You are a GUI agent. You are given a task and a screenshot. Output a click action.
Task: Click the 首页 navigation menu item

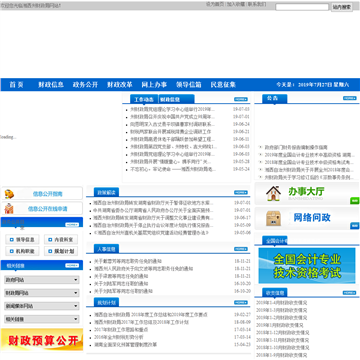16,85
